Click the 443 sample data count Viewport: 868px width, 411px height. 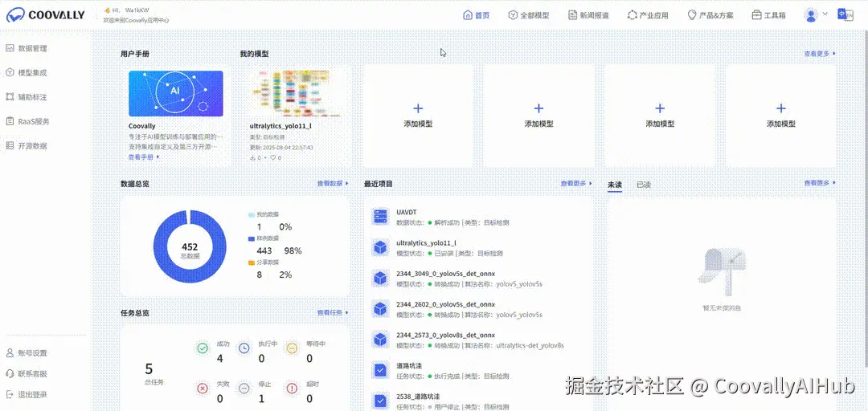264,250
